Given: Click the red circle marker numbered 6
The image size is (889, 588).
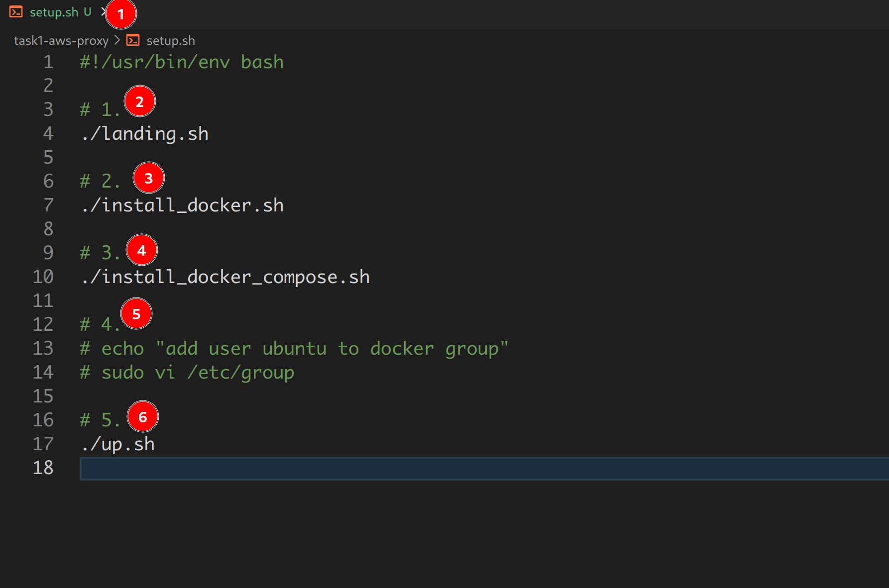Looking at the screenshot, I should [x=143, y=417].
